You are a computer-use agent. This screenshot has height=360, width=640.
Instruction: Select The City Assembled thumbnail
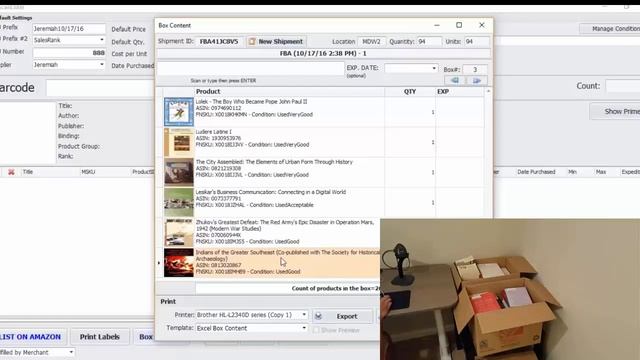(179, 172)
